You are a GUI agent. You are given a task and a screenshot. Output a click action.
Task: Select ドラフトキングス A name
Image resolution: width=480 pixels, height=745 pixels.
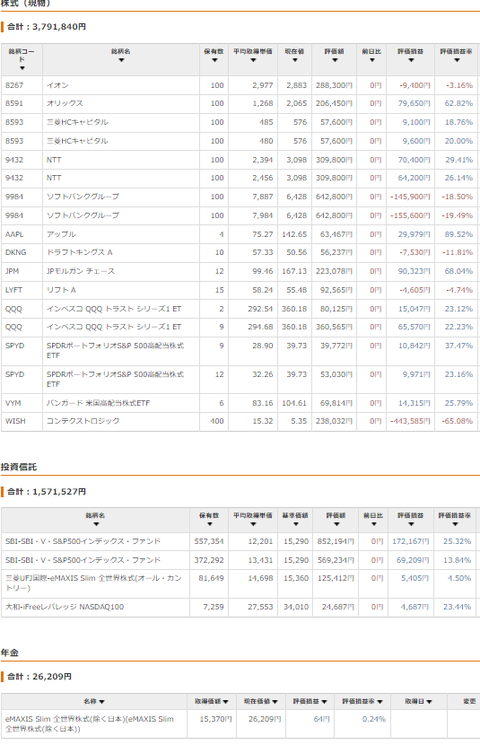[x=79, y=252]
